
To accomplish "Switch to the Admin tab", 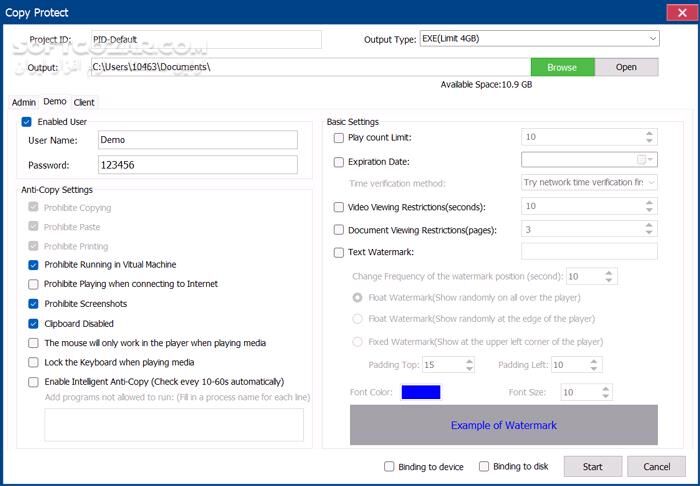I will click(24, 102).
